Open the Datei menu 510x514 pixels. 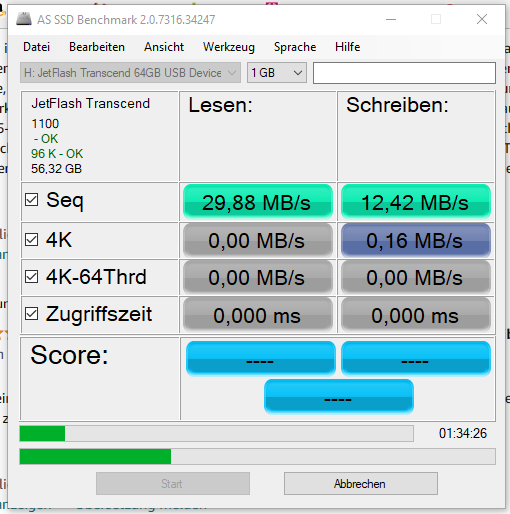pyautogui.click(x=36, y=47)
